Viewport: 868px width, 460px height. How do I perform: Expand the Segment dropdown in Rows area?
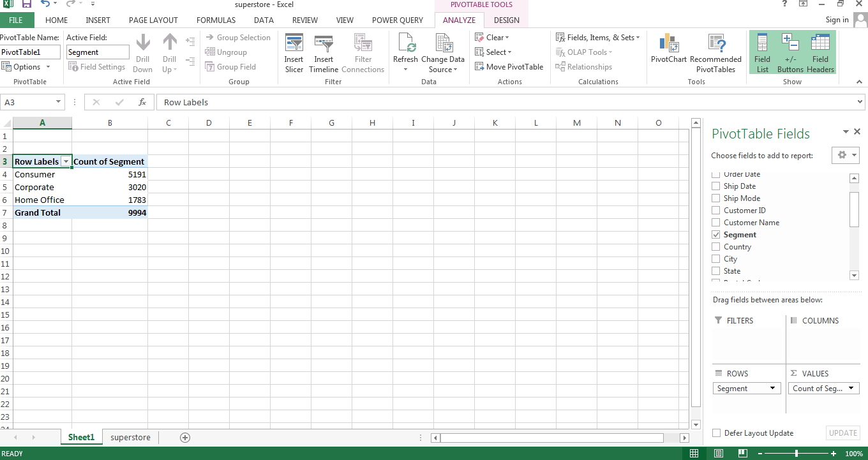pos(772,389)
